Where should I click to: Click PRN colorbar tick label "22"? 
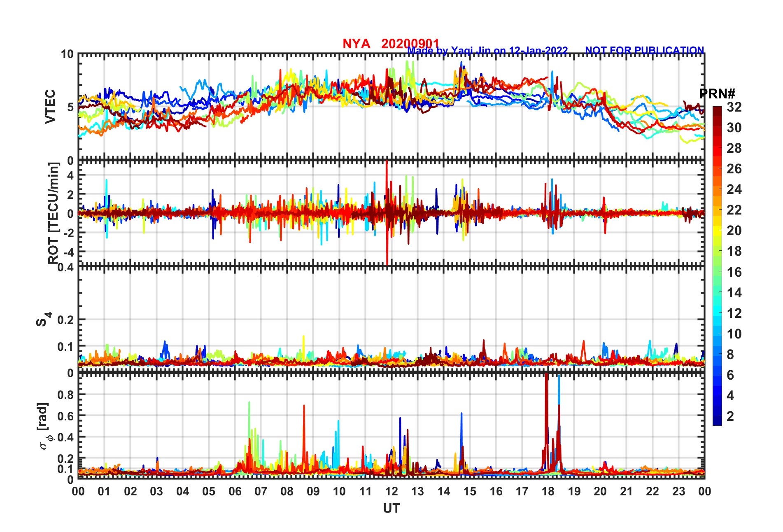[x=734, y=210]
